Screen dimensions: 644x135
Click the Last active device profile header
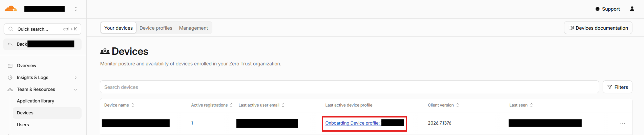pyautogui.click(x=348, y=105)
